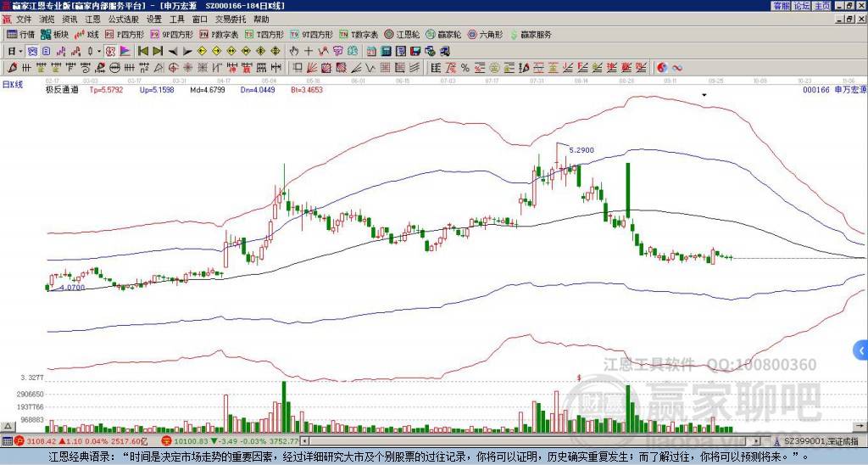The width and height of the screenshot is (868, 465).
Task: Open the 帮助 menu
Action: tap(261, 20)
